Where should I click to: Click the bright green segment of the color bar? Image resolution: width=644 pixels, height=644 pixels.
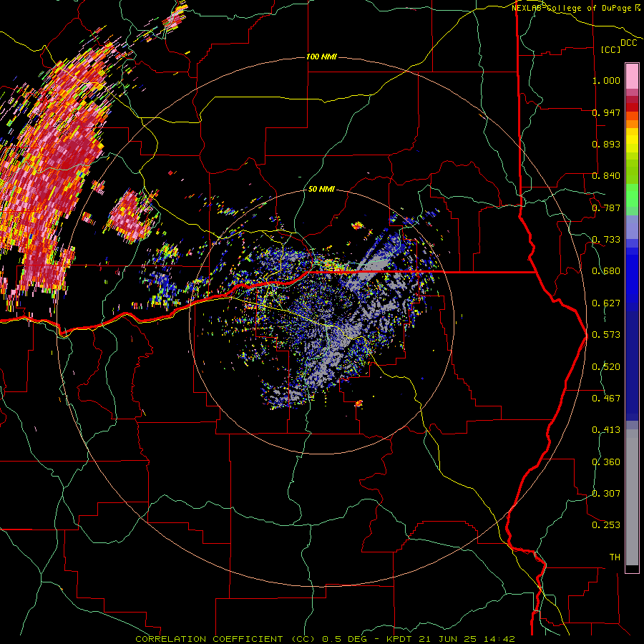632,195
